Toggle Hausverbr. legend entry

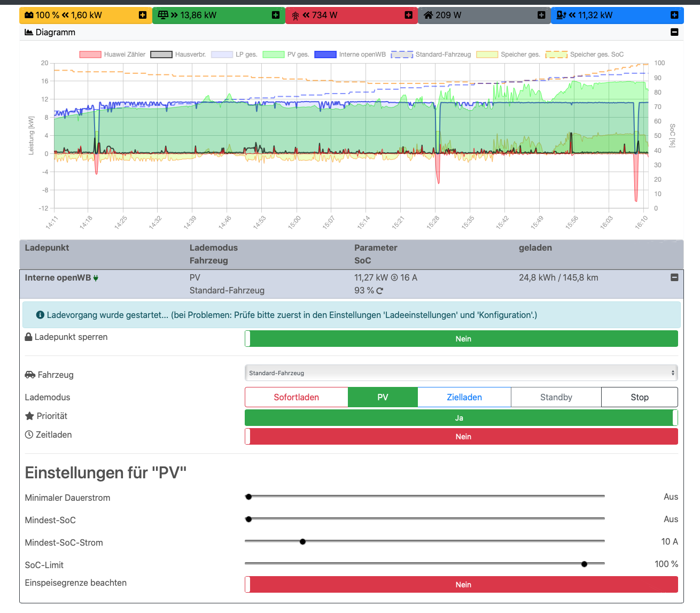point(178,55)
